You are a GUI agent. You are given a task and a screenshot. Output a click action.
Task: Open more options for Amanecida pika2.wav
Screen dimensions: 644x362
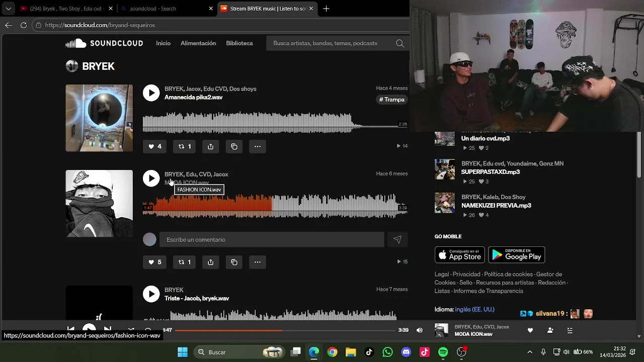point(258,146)
